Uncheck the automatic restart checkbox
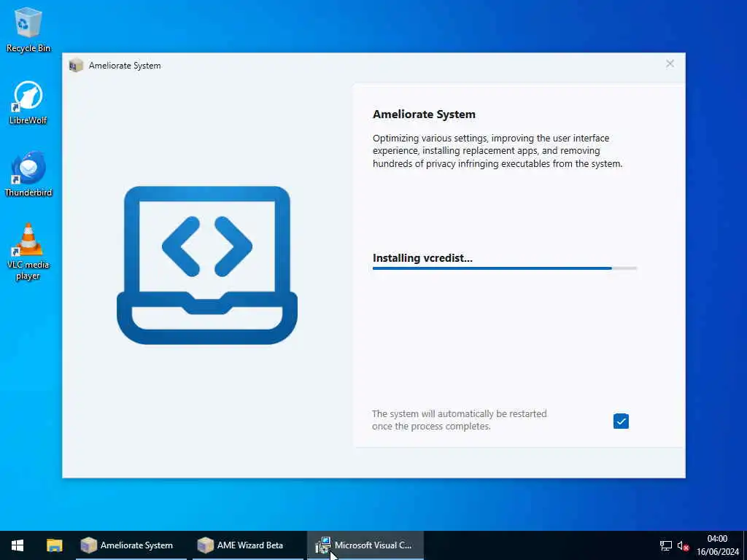 (x=621, y=421)
